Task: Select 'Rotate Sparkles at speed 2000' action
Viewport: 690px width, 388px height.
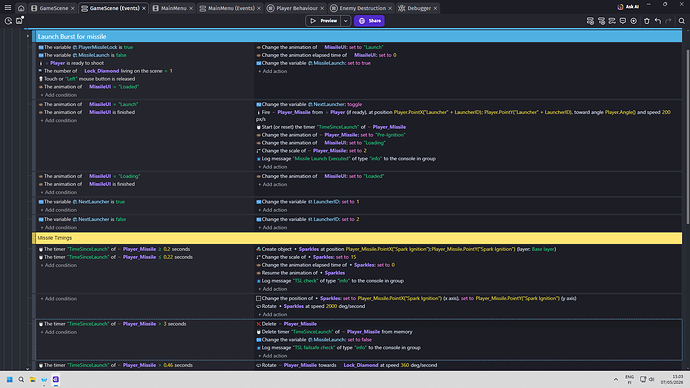Action: pyautogui.click(x=311, y=306)
